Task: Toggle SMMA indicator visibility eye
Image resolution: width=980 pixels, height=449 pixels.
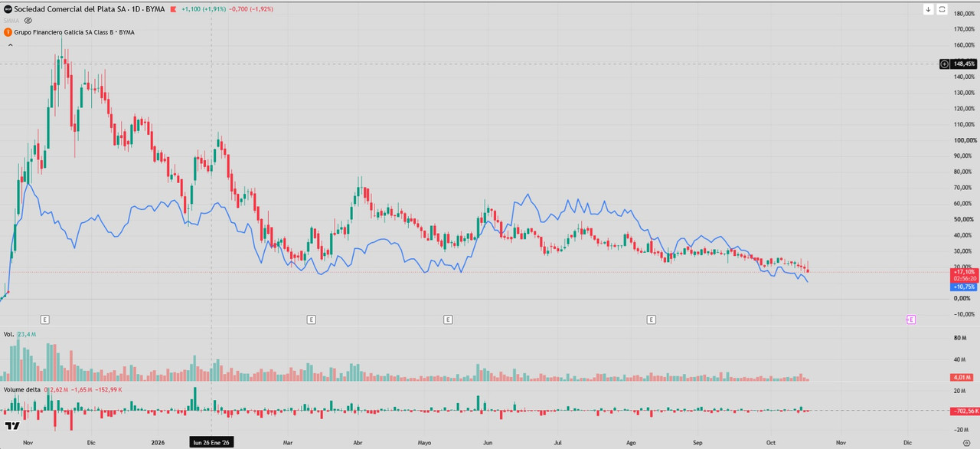Action: coord(28,21)
